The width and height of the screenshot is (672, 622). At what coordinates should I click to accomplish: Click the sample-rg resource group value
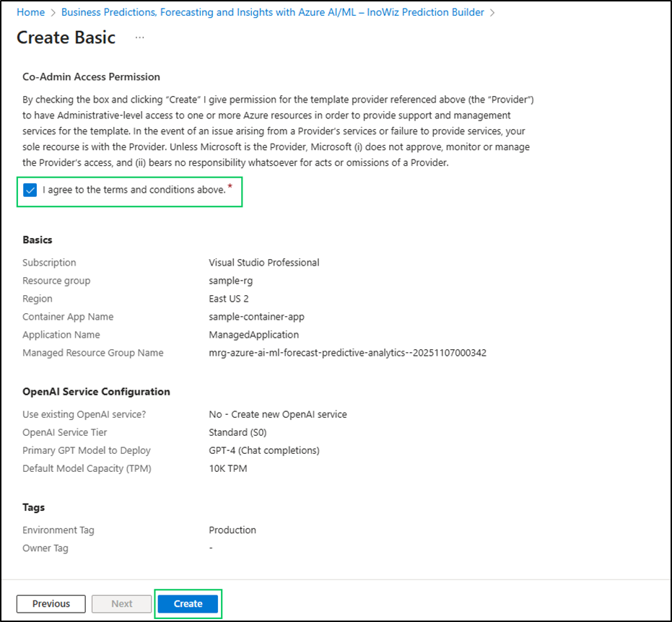[231, 281]
